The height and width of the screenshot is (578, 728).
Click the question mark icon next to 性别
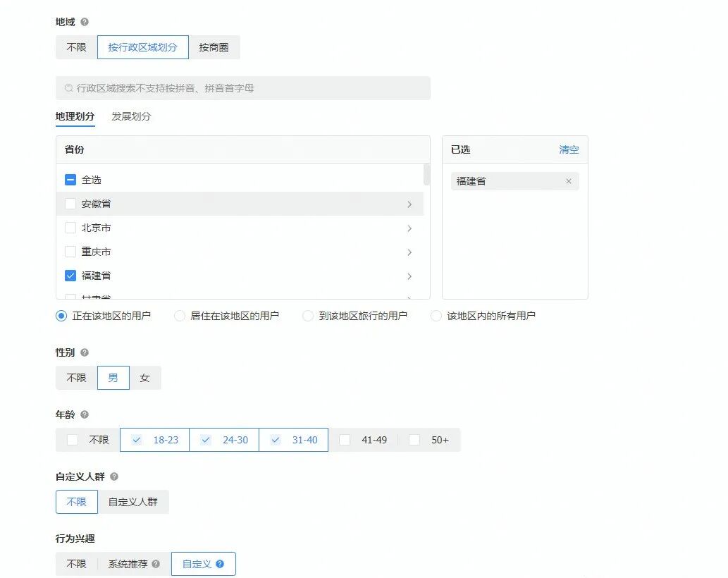tap(84, 352)
